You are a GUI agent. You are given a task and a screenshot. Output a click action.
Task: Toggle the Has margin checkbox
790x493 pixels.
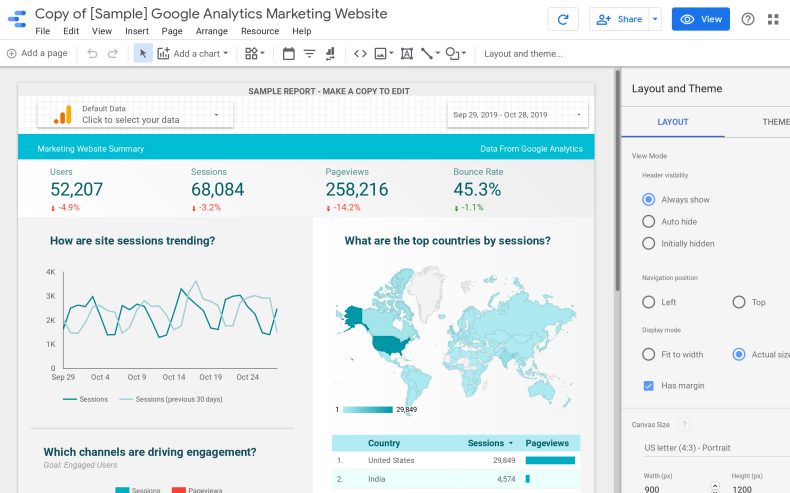(x=648, y=386)
